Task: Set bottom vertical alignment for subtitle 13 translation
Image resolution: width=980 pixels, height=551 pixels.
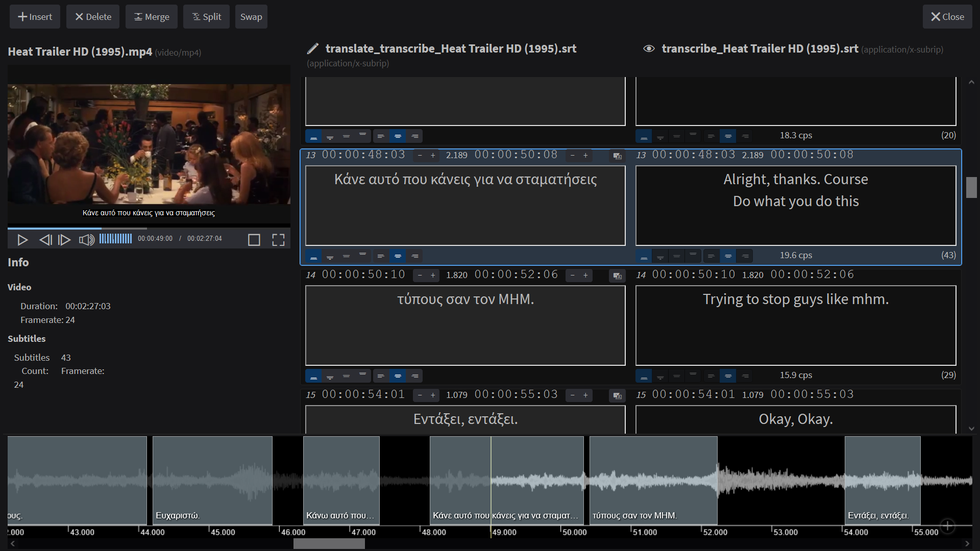Action: click(313, 256)
